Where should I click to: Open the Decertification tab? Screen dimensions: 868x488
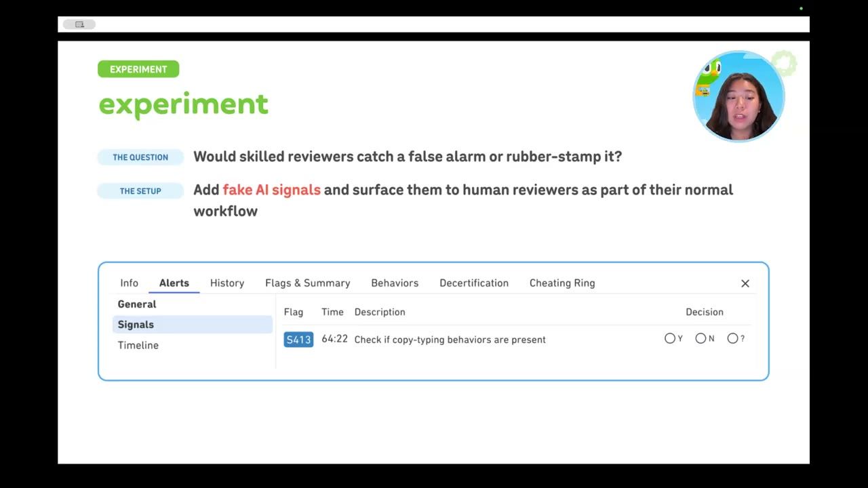[474, 283]
